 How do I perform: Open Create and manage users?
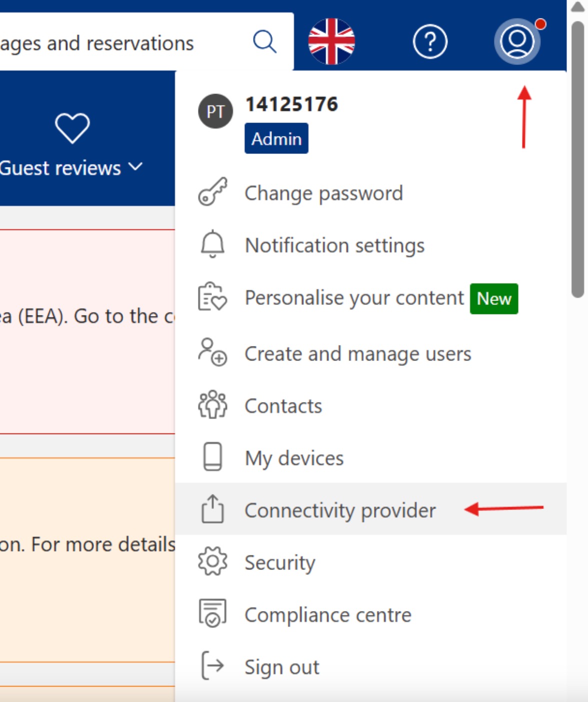click(x=371, y=354)
